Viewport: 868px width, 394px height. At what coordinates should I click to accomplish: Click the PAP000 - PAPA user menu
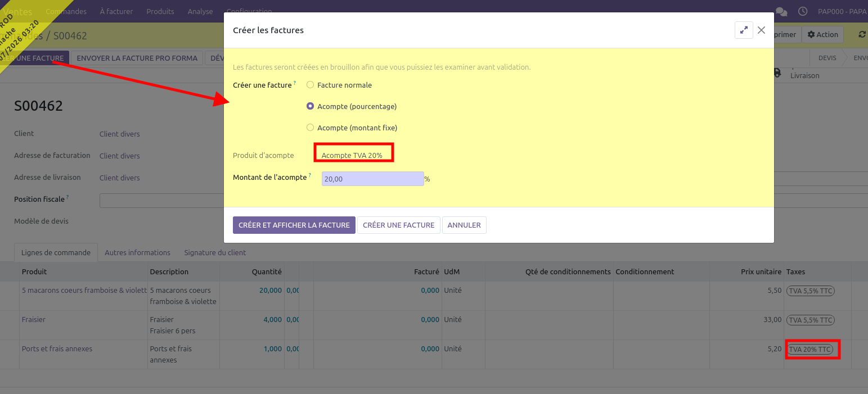(x=842, y=11)
